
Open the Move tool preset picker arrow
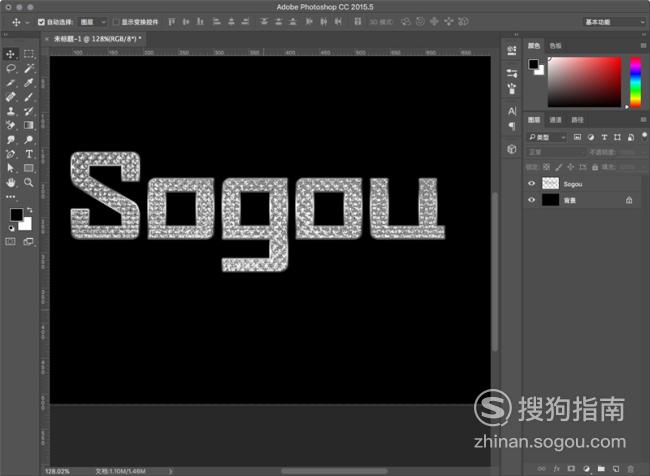(27, 22)
